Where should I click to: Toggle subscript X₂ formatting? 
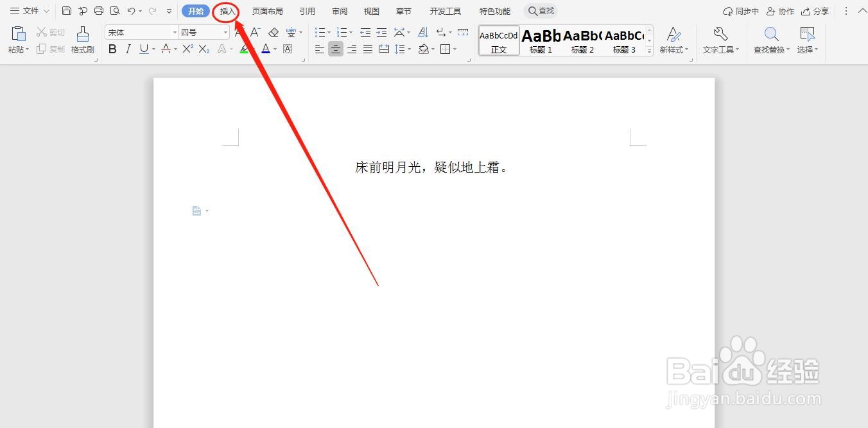204,49
